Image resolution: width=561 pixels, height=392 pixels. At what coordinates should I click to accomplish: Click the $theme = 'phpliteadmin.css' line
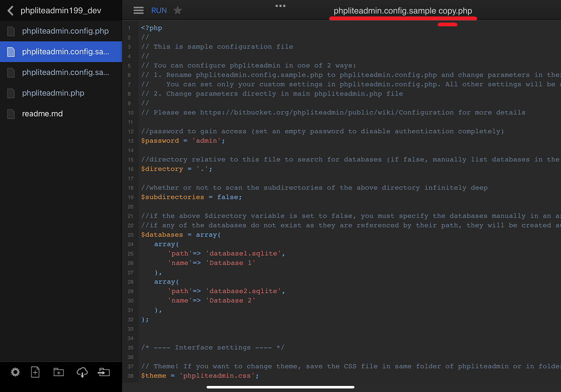coord(200,376)
